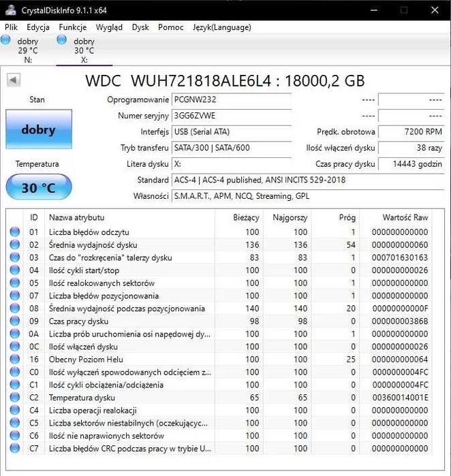
Task: Click the status orb for attribute C7
Action: [14, 448]
